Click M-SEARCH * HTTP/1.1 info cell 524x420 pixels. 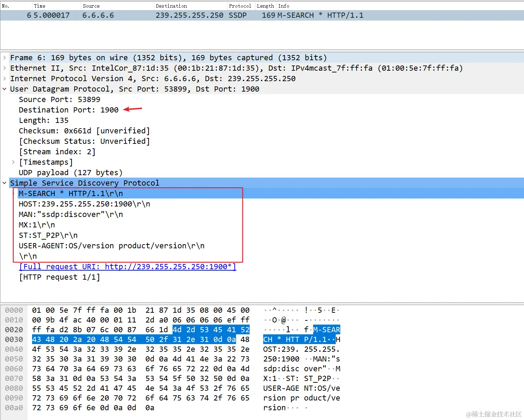320,15
